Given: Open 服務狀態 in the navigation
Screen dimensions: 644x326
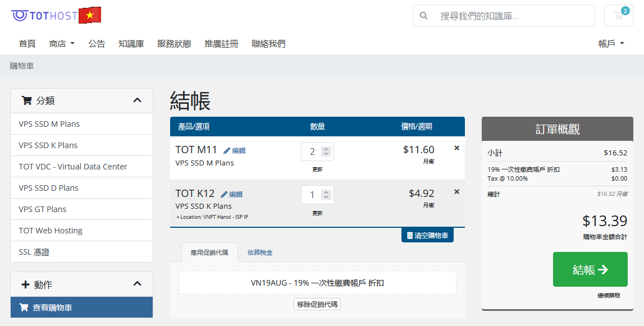Looking at the screenshot, I should (x=174, y=44).
